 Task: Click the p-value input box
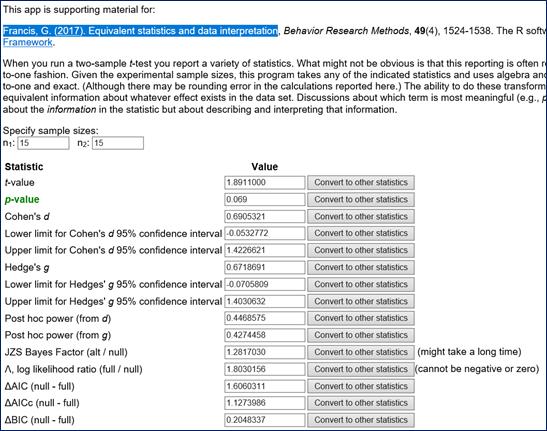[265, 200]
